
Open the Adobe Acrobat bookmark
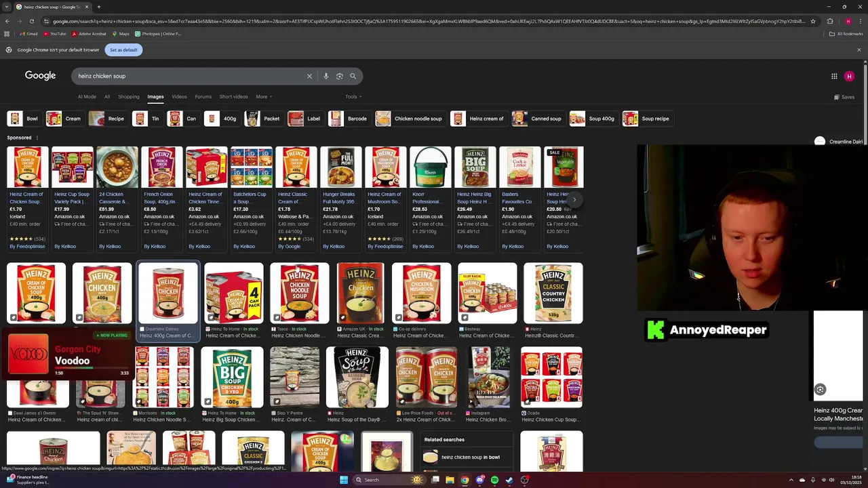pyautogui.click(x=89, y=33)
